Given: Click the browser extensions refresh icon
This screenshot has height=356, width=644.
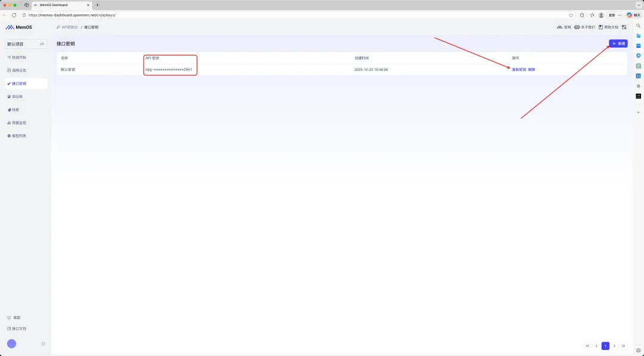Looking at the screenshot, I should [x=582, y=15].
